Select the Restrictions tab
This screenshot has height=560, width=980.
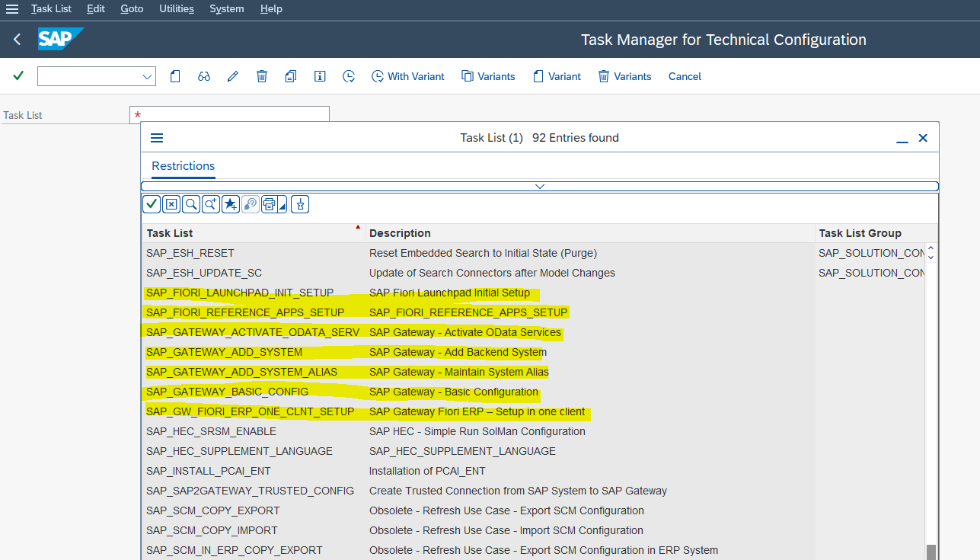(x=184, y=166)
